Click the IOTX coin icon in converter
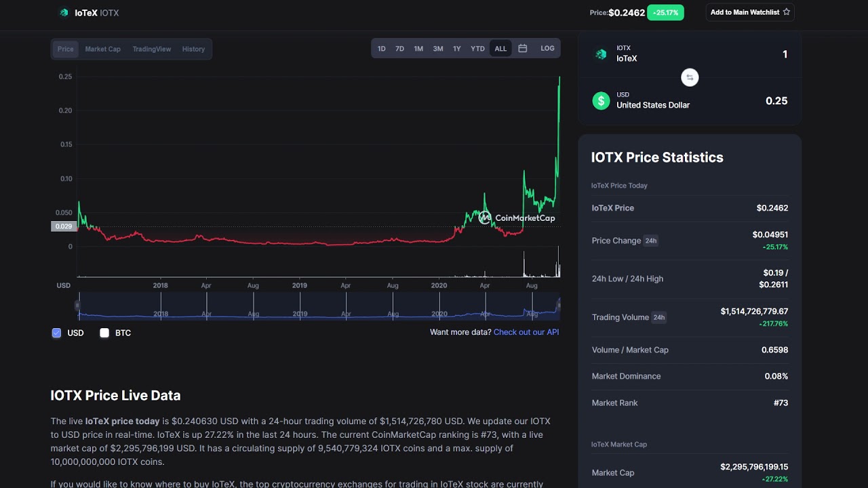This screenshot has height=488, width=868. click(601, 54)
